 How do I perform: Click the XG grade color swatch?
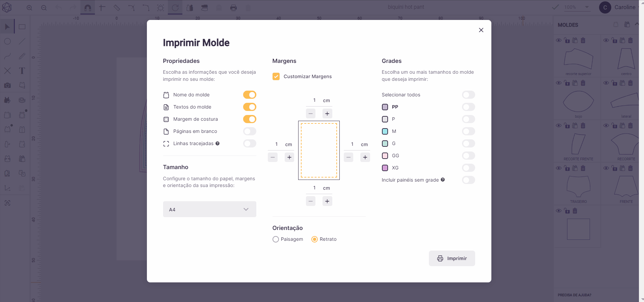coord(385,168)
